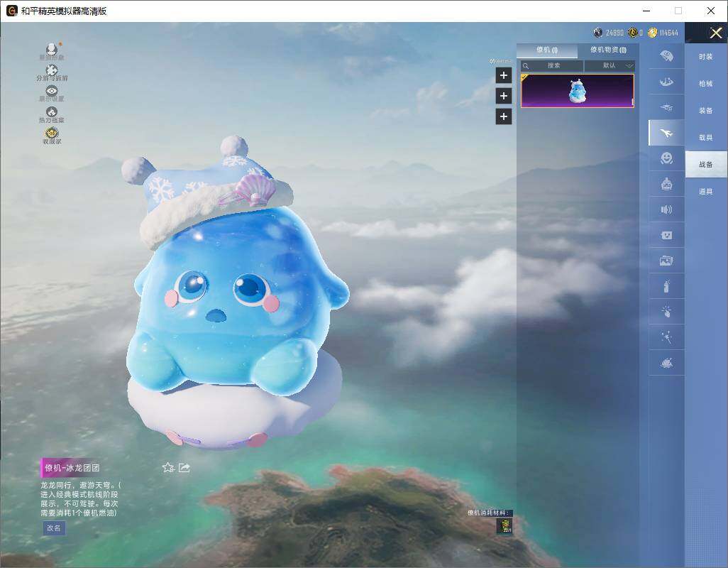Open the 时装 menu tab
The image size is (728, 568).
click(706, 57)
